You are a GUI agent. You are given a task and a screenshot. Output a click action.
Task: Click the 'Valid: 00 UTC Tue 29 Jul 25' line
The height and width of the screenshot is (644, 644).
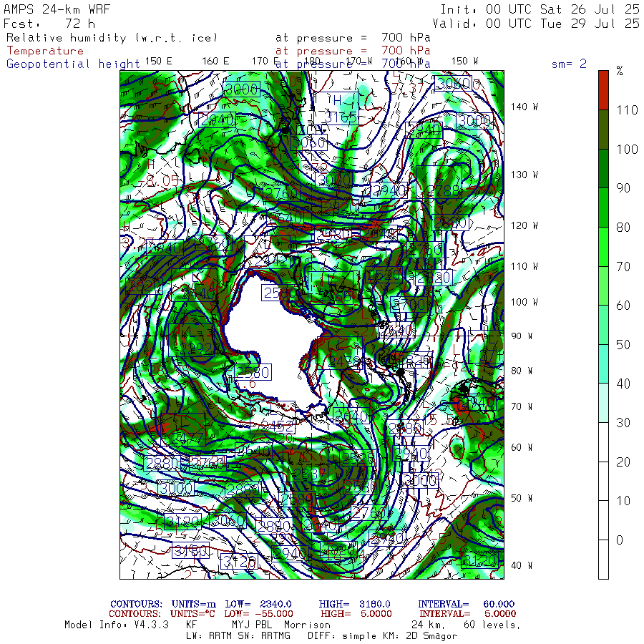tap(536, 24)
